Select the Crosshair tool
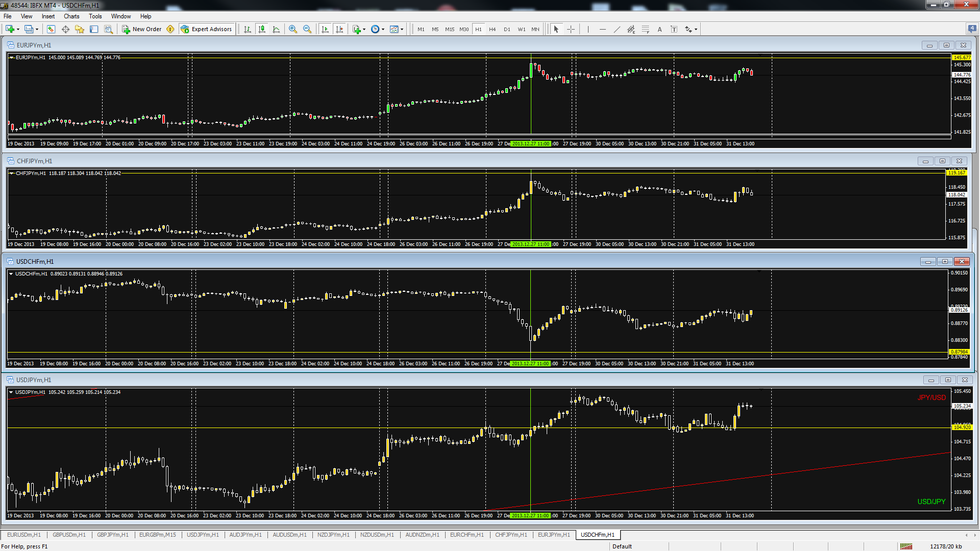The image size is (980, 551). [571, 29]
